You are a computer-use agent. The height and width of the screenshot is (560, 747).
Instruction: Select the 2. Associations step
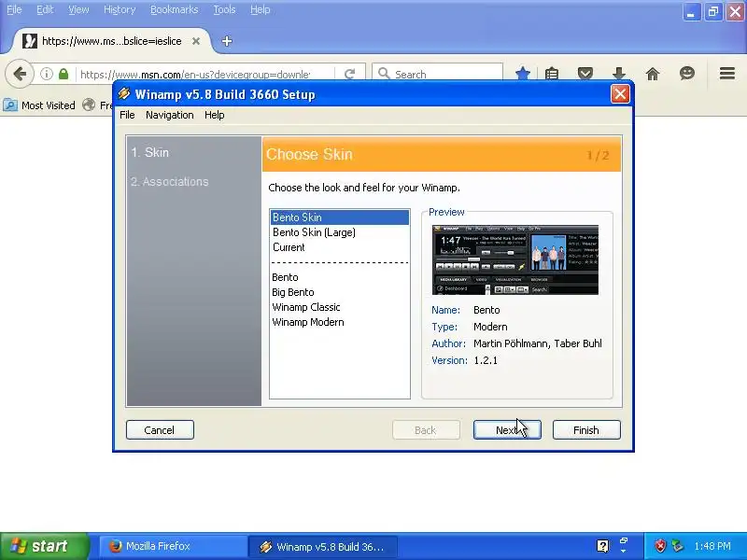(170, 181)
